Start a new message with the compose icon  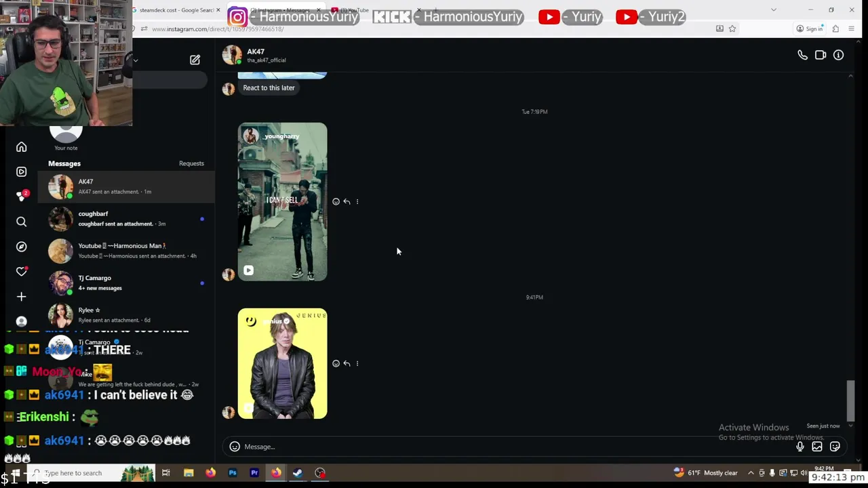195,60
